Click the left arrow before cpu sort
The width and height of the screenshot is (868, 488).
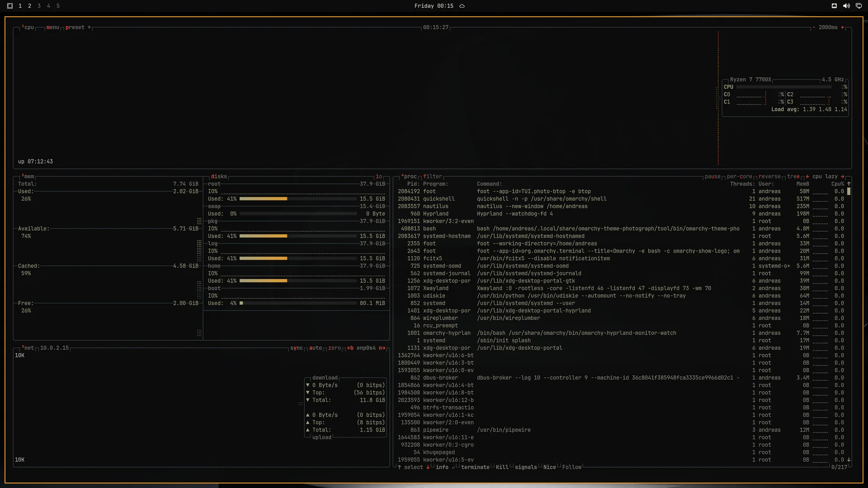coord(807,177)
